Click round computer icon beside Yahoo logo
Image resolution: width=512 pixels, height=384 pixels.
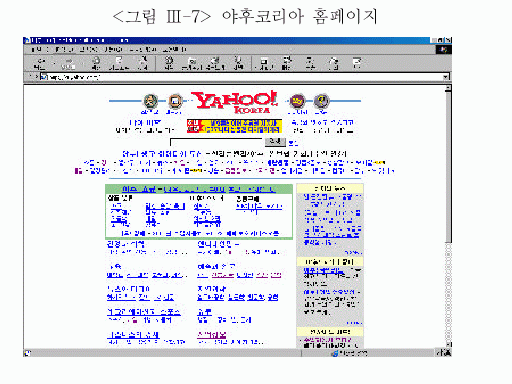pos(175,101)
